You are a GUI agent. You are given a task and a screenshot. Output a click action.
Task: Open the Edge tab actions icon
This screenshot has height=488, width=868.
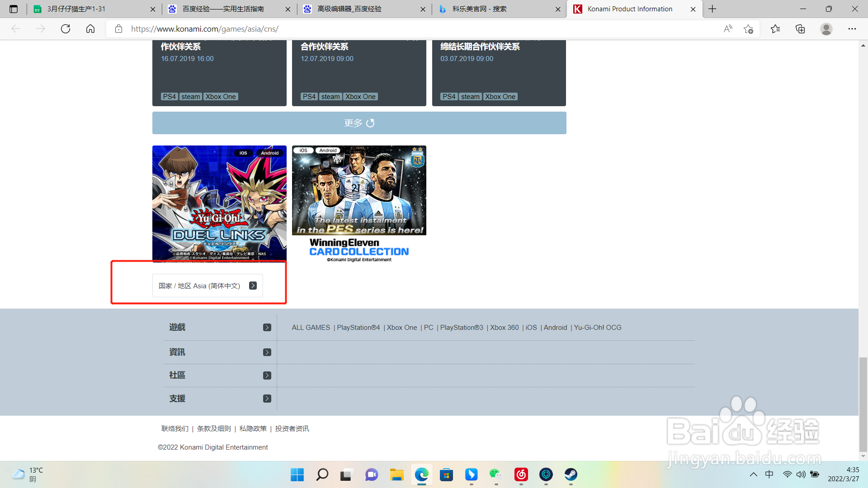click(x=14, y=9)
